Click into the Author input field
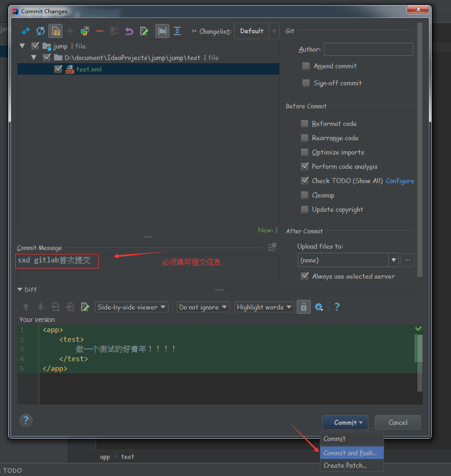The height and width of the screenshot is (476, 451). (x=368, y=49)
